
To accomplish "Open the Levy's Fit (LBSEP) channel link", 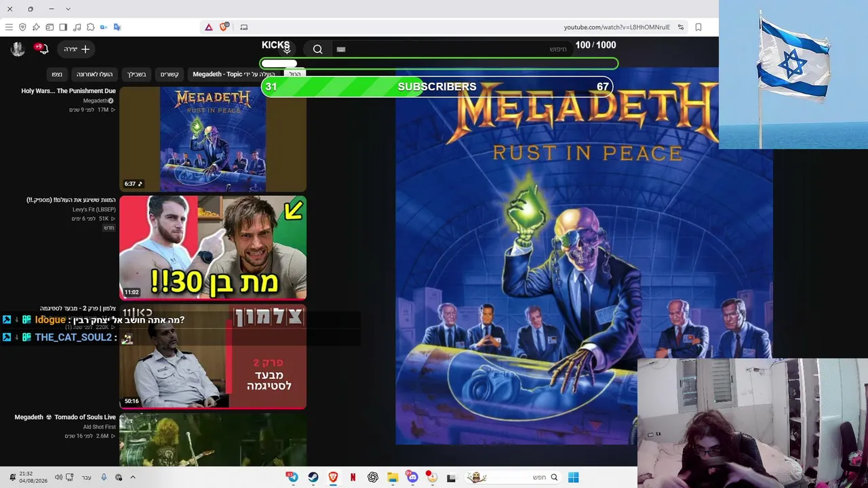I will (x=94, y=209).
